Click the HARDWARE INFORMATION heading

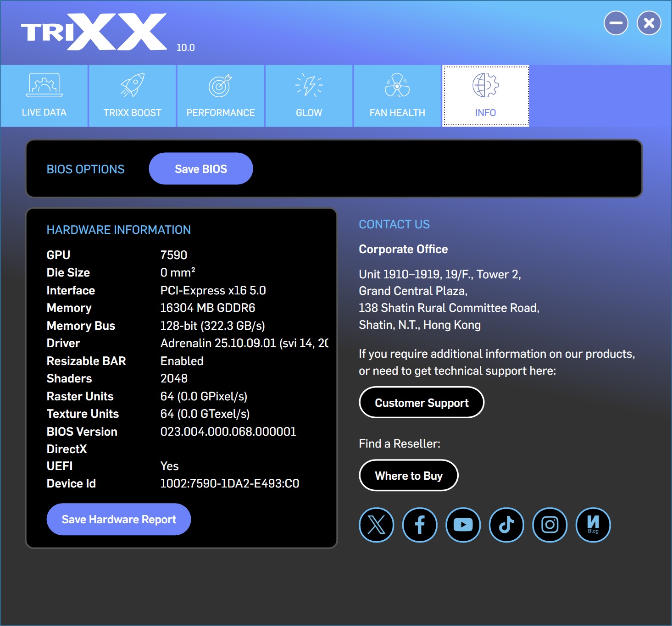pos(119,230)
